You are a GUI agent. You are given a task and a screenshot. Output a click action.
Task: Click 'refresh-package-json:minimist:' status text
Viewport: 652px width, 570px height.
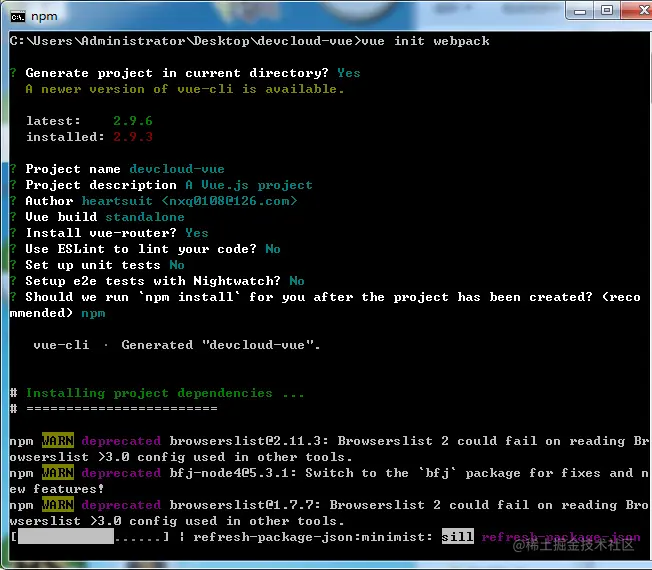(313, 537)
